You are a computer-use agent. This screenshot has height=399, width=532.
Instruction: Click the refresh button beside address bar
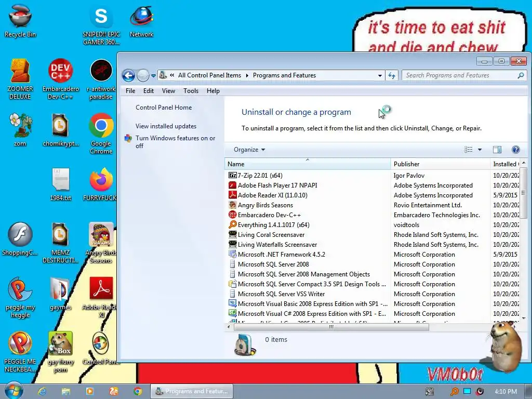coord(392,75)
